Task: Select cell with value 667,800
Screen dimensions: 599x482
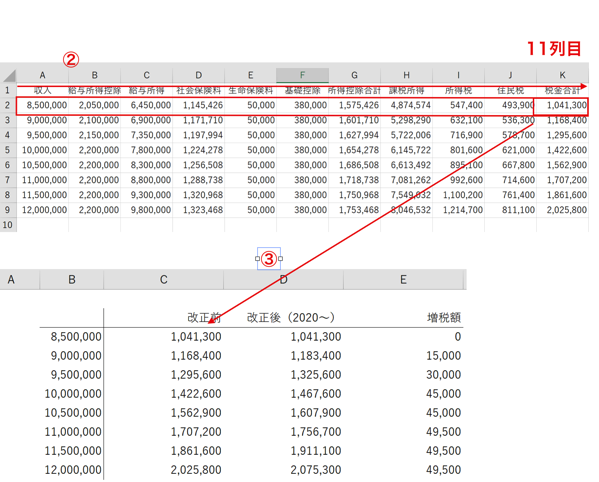Action: [x=510, y=165]
